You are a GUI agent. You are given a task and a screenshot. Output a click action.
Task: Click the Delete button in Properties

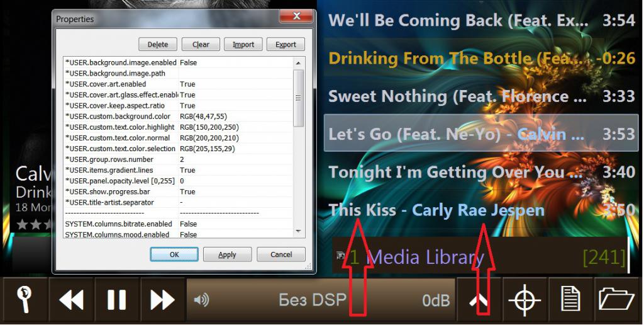pos(158,45)
